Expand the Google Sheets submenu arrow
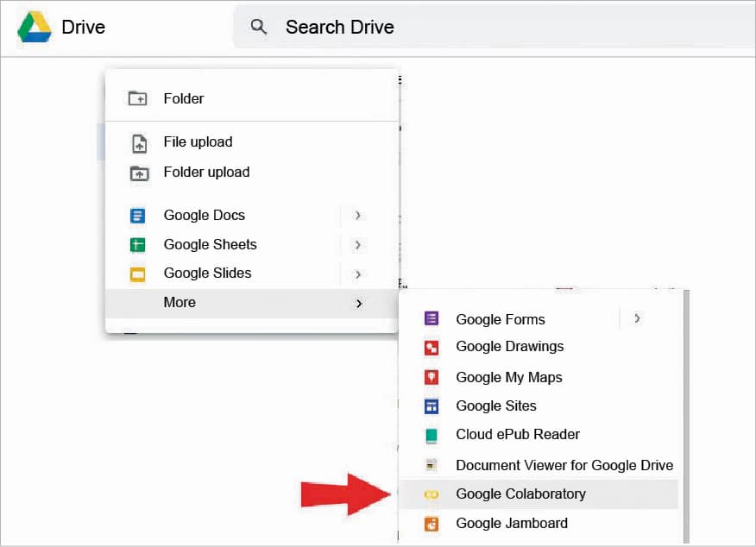This screenshot has width=756, height=547. coord(357,245)
